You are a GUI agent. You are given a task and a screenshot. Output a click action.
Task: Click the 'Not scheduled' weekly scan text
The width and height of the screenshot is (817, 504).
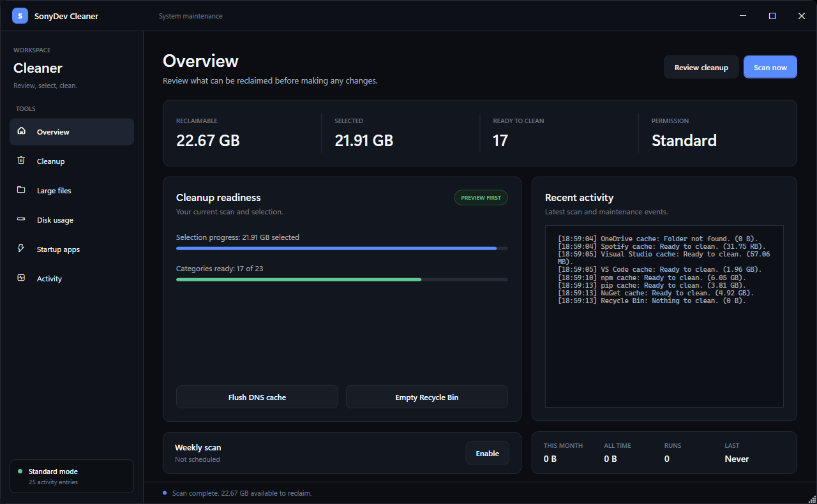(x=197, y=459)
